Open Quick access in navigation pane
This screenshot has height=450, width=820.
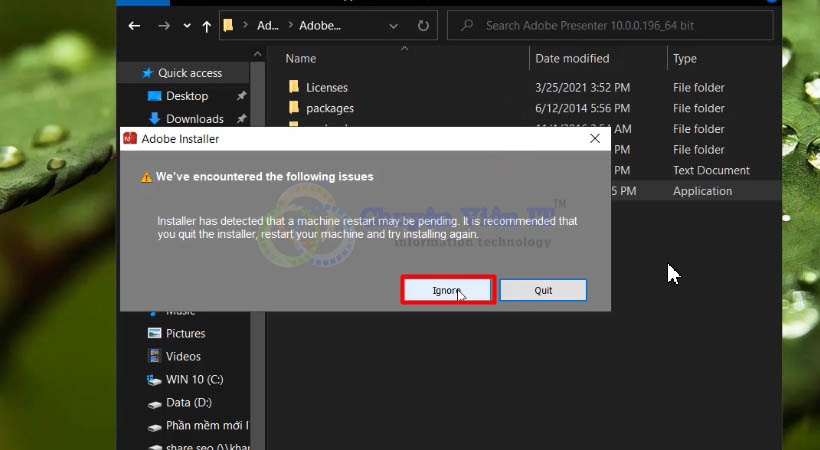tap(190, 73)
